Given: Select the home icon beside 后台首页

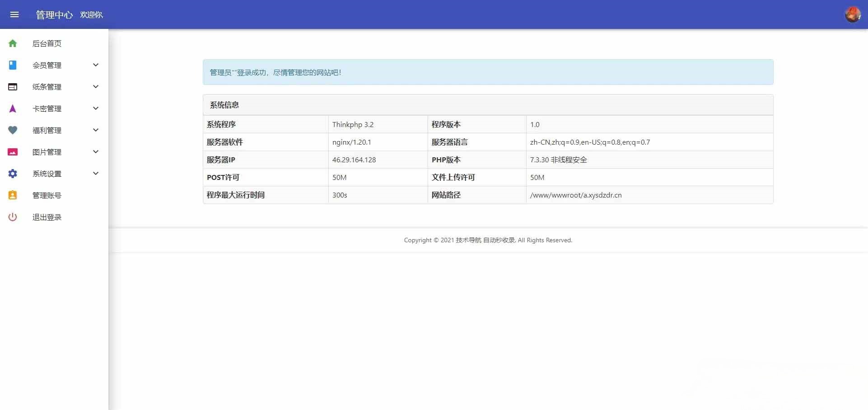Looking at the screenshot, I should tap(12, 43).
